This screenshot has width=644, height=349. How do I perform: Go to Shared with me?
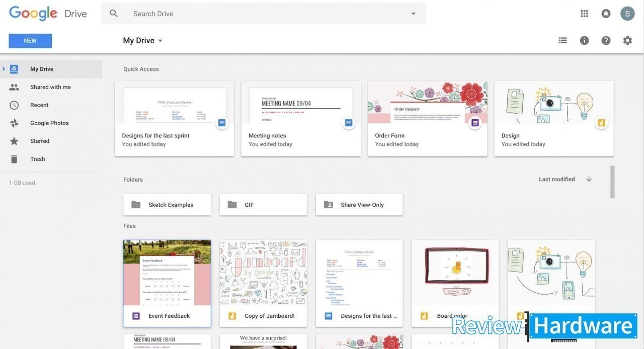click(x=50, y=87)
